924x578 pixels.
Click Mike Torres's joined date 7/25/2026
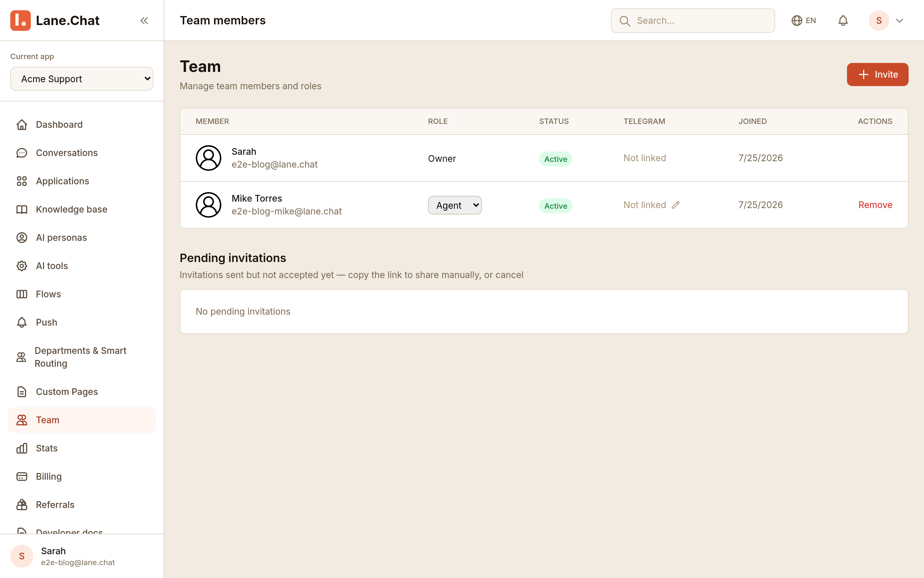pos(760,205)
